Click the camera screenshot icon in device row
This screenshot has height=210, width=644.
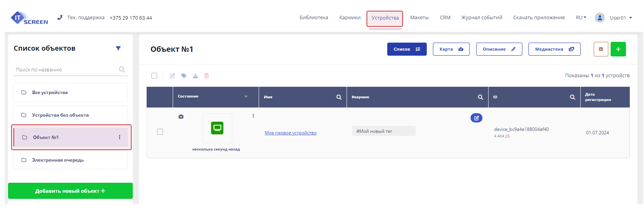pos(181,116)
